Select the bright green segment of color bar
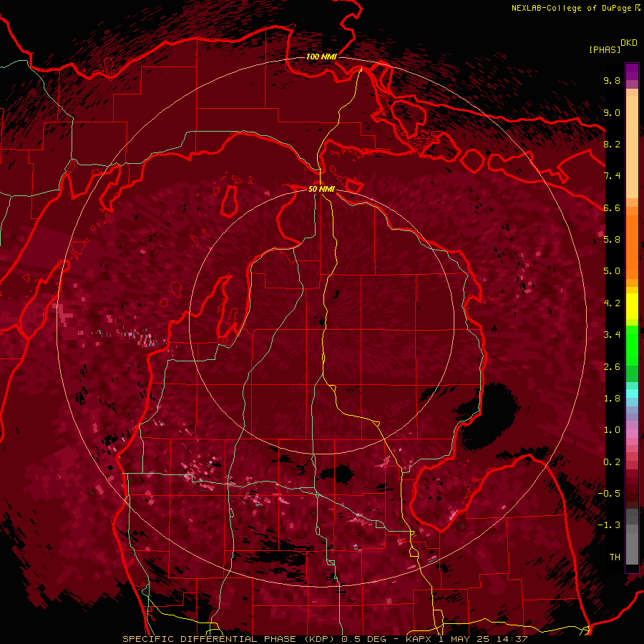Viewport: 644px width, 644px height. [x=632, y=346]
